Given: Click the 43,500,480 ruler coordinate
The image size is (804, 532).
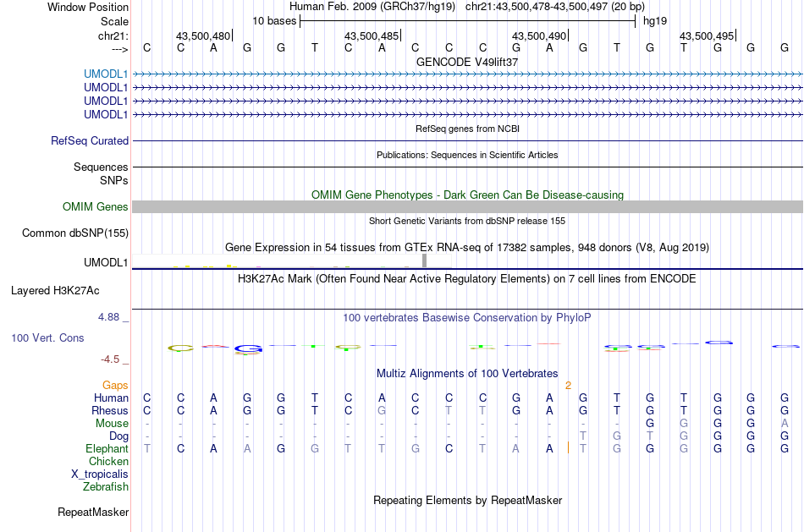Looking at the screenshot, I should (203, 36).
